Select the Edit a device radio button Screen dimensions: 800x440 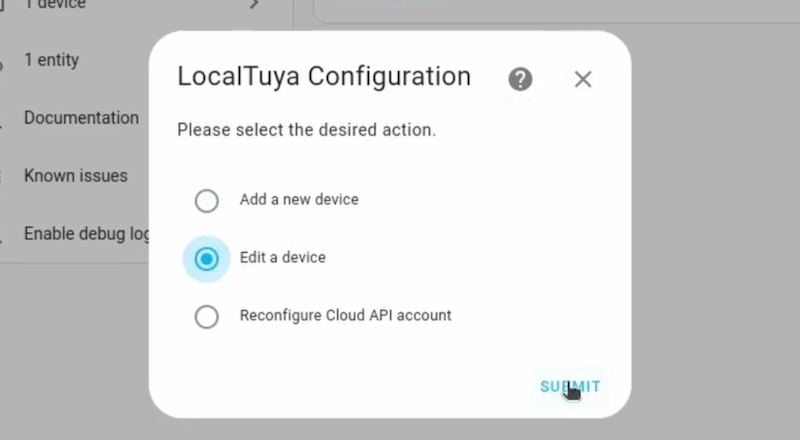[206, 259]
